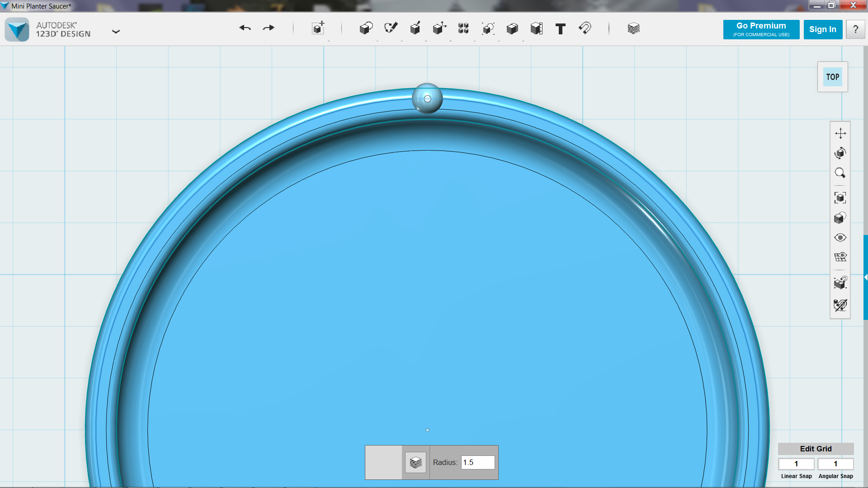Click the Linear Snap value field
The width and height of the screenshot is (868, 488).
pyautogui.click(x=796, y=464)
